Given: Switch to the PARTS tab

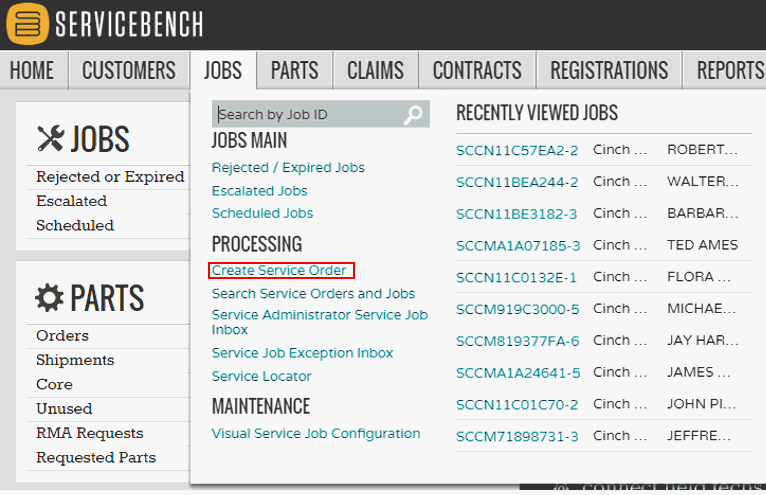Looking at the screenshot, I should pyautogui.click(x=295, y=70).
